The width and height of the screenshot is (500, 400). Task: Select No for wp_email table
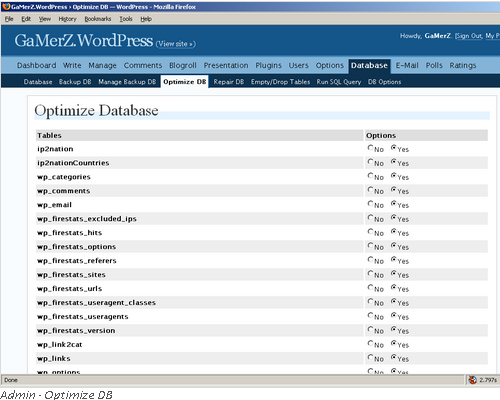[370, 203]
